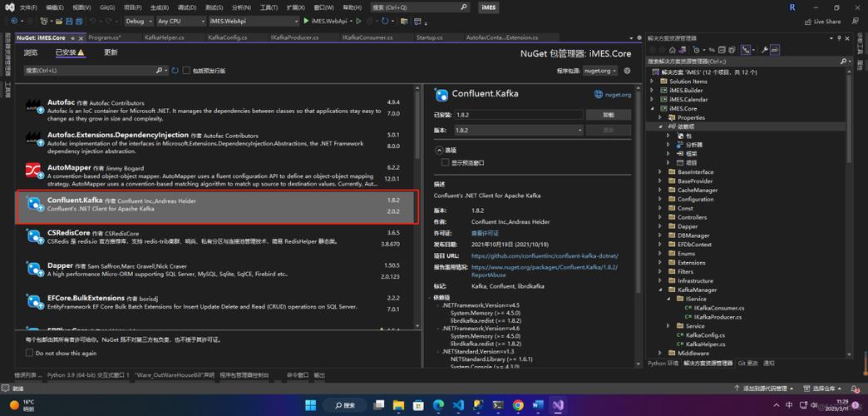Open NuGet settings gear icon
This screenshot has height=416, width=868.
point(627,71)
